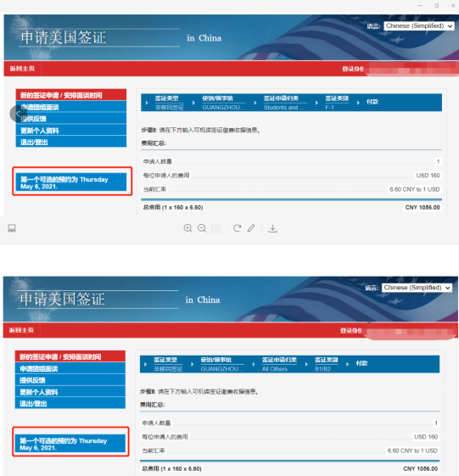Image resolution: width=459 pixels, height=476 pixels.
Task: Toggle the thumbnail strip icon in viewer toolbar
Action: tap(12, 228)
